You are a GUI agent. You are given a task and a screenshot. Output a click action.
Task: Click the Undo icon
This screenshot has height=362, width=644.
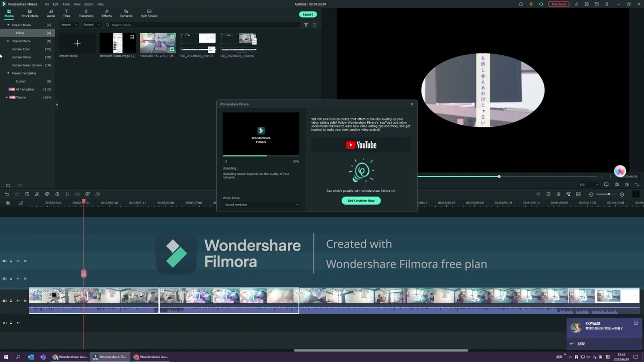pyautogui.click(x=7, y=194)
